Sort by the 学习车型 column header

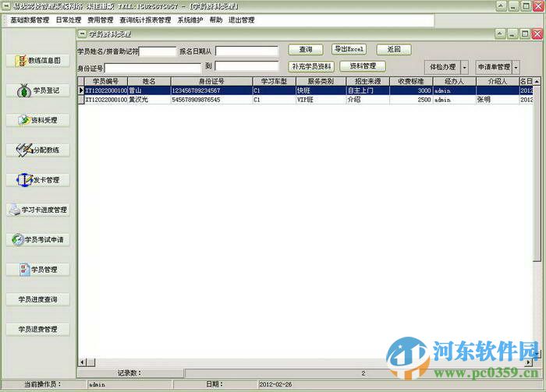(274, 81)
